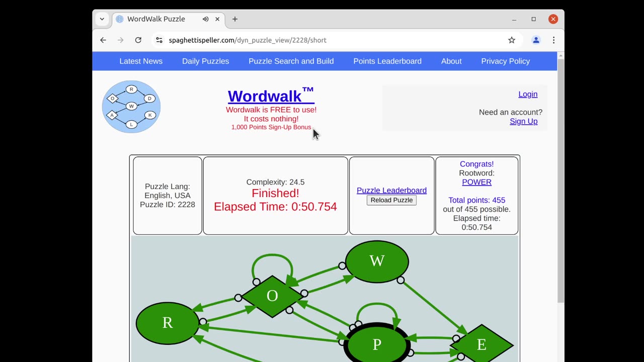Click the Wordwalk title link

click(x=271, y=96)
